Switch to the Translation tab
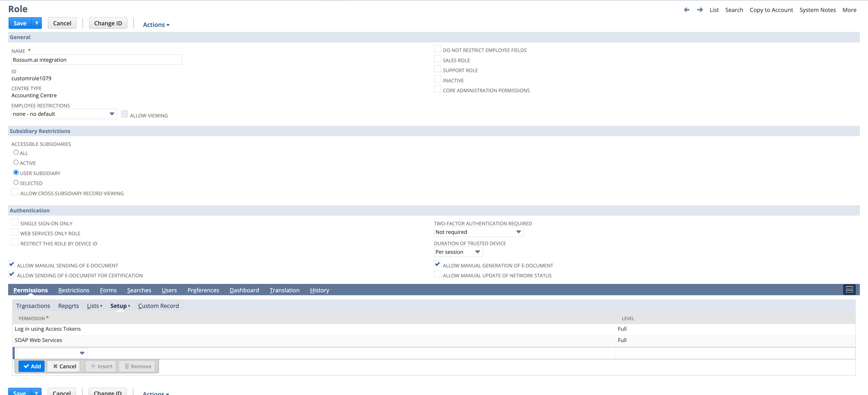The image size is (868, 395). coord(284,290)
